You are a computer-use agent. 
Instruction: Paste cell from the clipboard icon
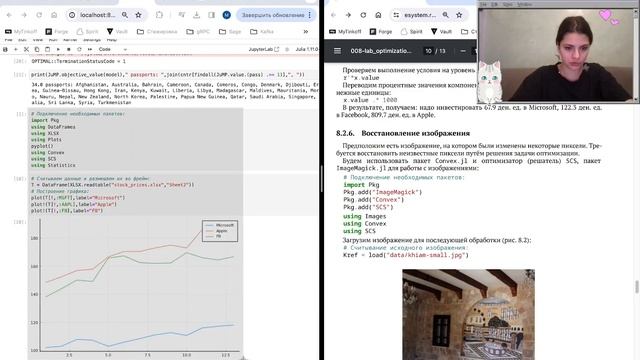click(x=47, y=49)
